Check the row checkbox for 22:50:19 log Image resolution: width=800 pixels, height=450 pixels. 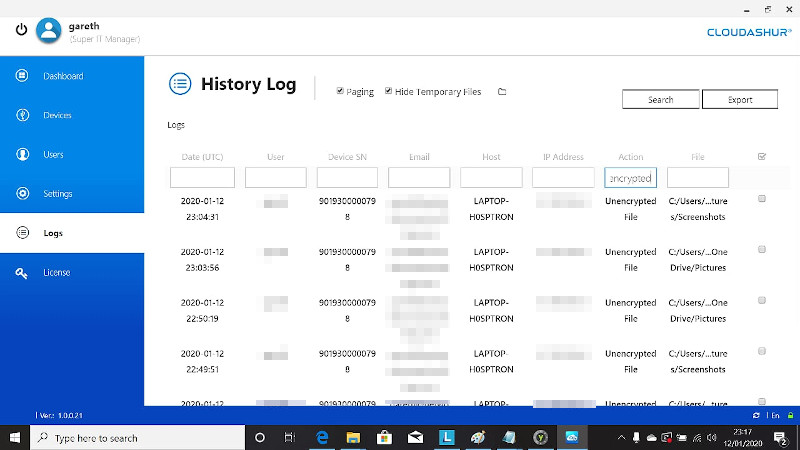762,300
